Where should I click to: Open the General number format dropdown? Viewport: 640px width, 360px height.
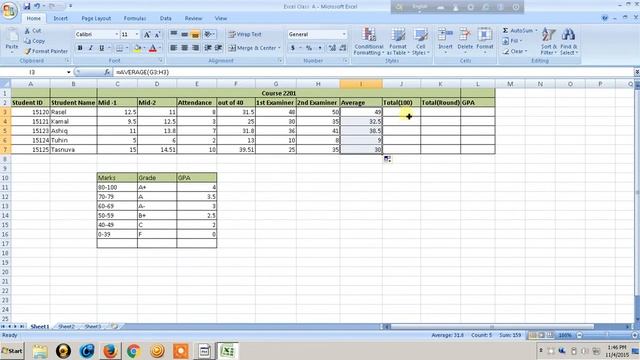click(344, 34)
